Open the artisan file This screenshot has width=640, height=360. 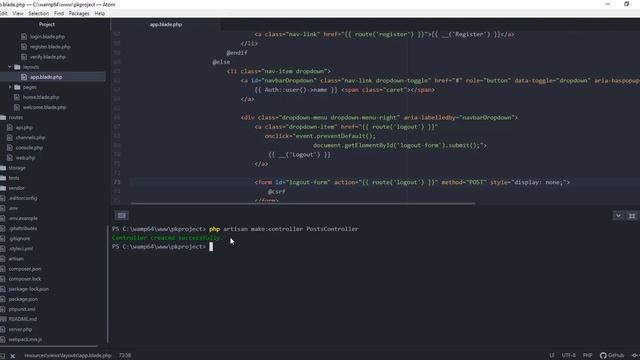click(16, 259)
